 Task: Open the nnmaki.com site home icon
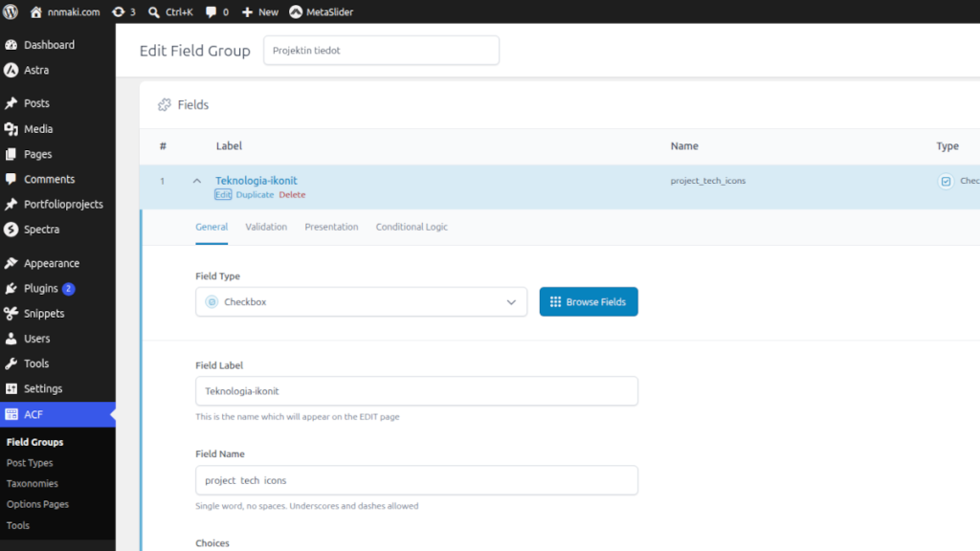(x=35, y=11)
